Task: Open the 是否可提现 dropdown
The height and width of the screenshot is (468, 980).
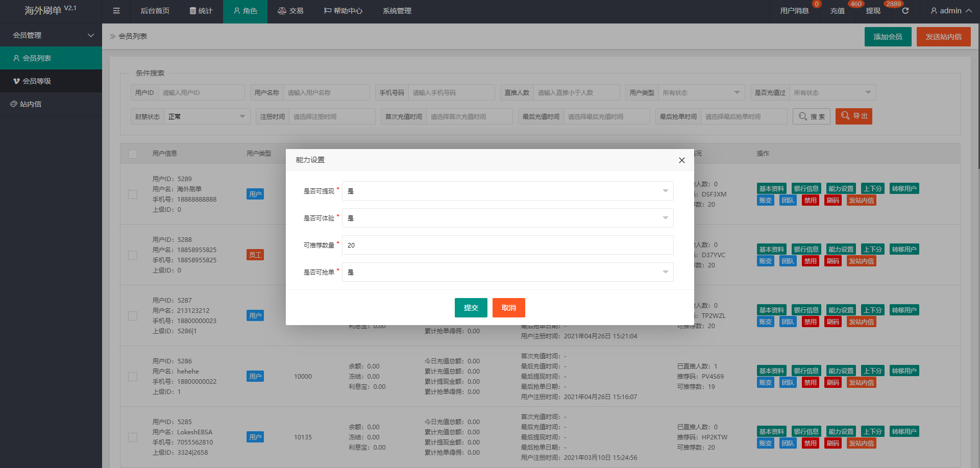Action: click(507, 191)
